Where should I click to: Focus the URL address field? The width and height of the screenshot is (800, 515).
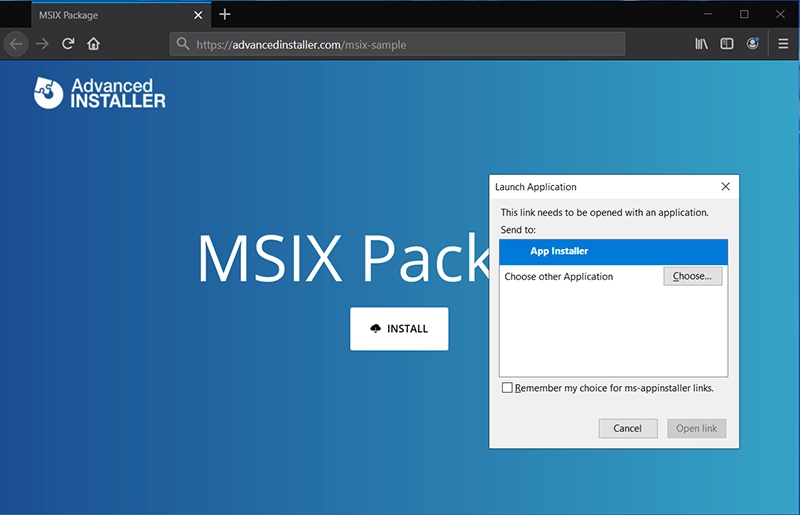click(397, 44)
